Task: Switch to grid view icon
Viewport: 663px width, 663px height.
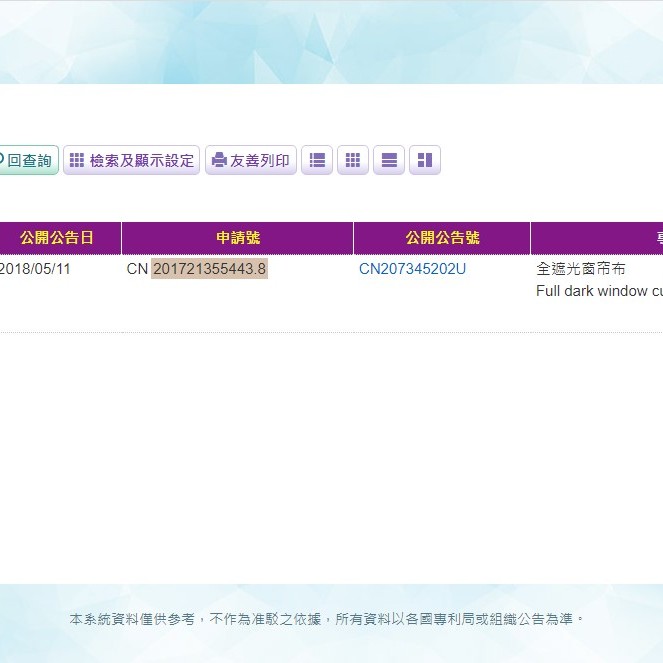Action: 353,160
